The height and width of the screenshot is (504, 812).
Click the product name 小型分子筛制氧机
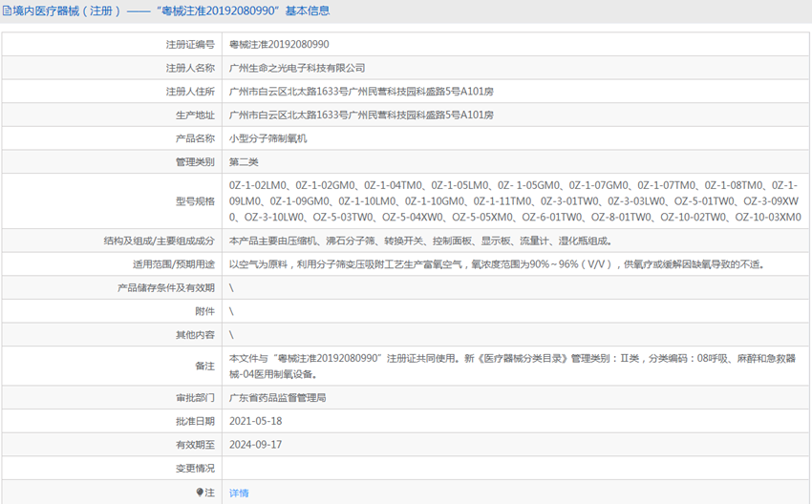click(x=268, y=138)
